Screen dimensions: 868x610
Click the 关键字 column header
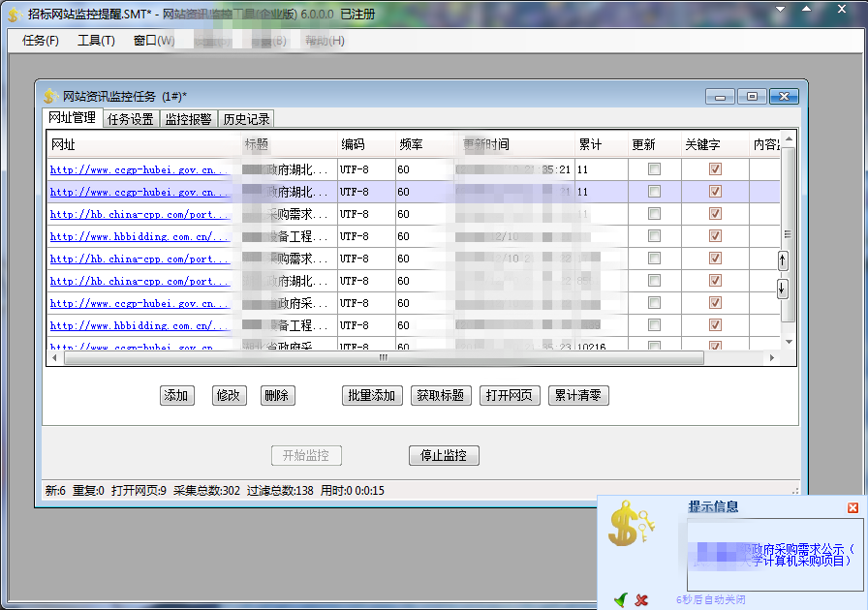point(715,144)
